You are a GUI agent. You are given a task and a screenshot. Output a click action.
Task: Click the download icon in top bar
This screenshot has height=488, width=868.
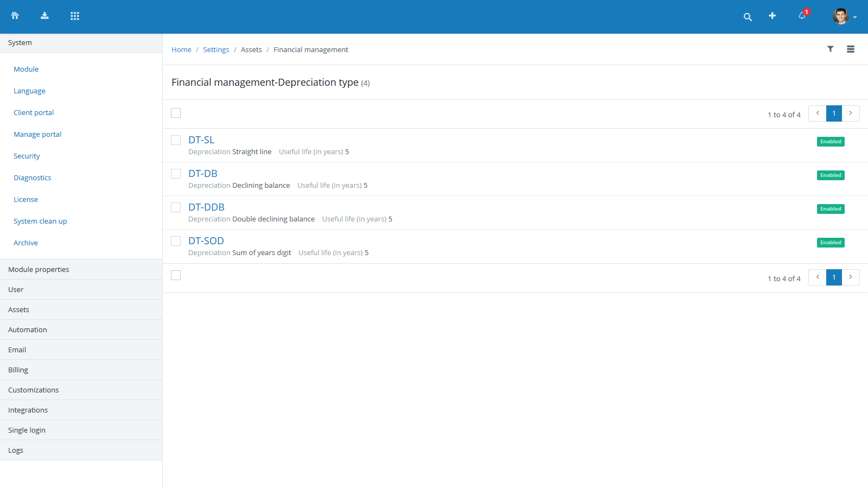44,16
